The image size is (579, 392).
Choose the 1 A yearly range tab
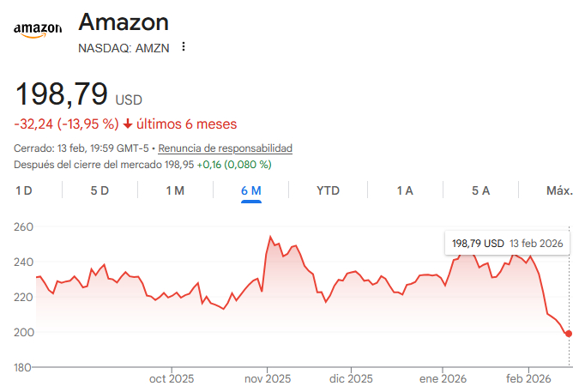(x=405, y=190)
